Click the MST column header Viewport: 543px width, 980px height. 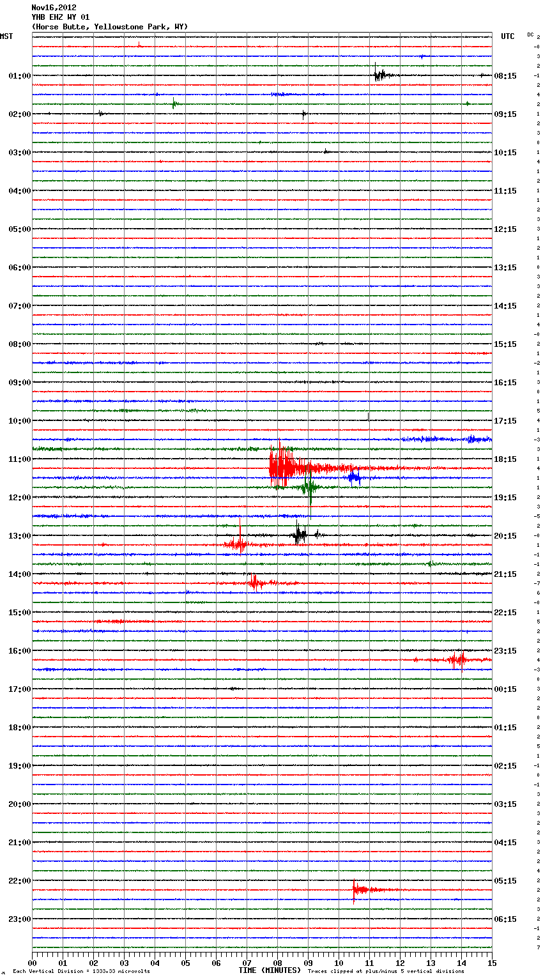click(6, 36)
